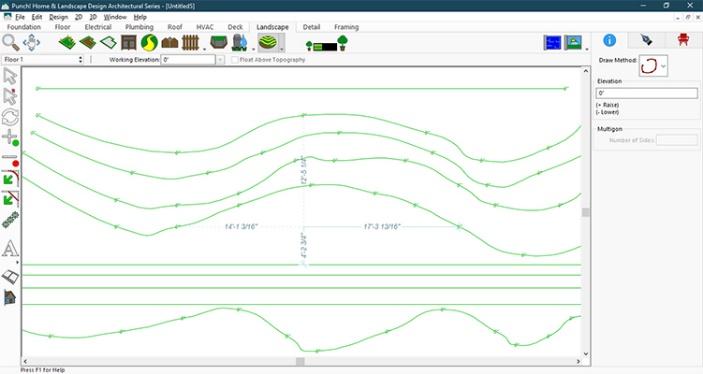The width and height of the screenshot is (703, 374).
Task: Click the rotate refresh tool icon
Action: click(x=10, y=117)
